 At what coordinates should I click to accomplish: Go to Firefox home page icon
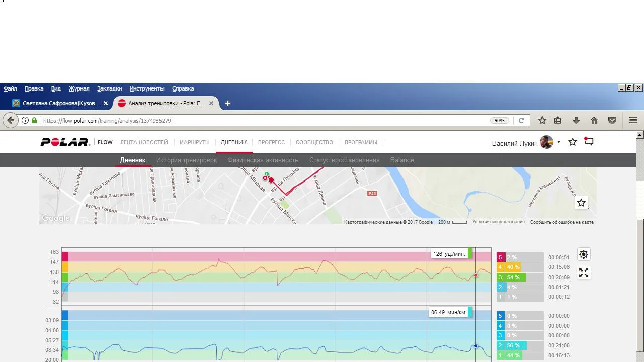pyautogui.click(x=594, y=121)
